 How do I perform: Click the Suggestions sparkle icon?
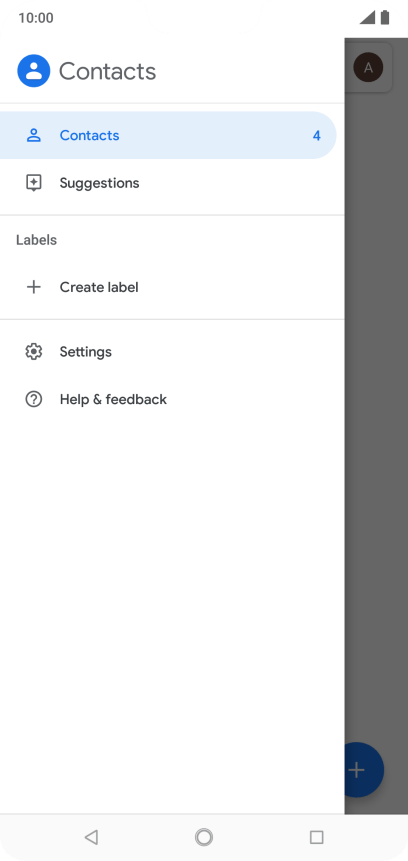point(33,183)
